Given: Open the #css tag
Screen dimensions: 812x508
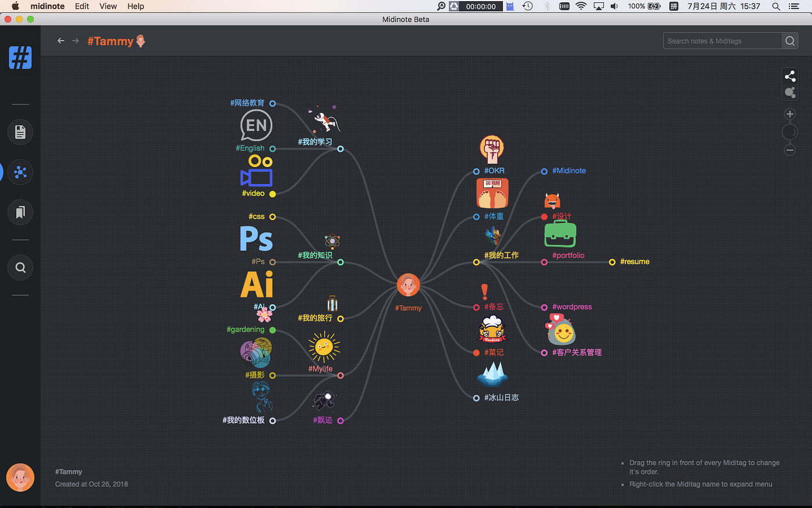Looking at the screenshot, I should 256,217.
